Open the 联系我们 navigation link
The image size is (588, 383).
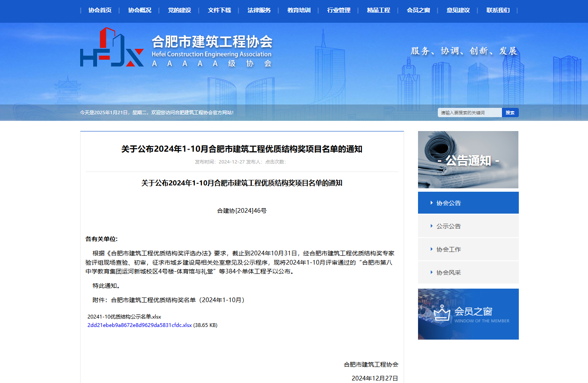click(498, 10)
